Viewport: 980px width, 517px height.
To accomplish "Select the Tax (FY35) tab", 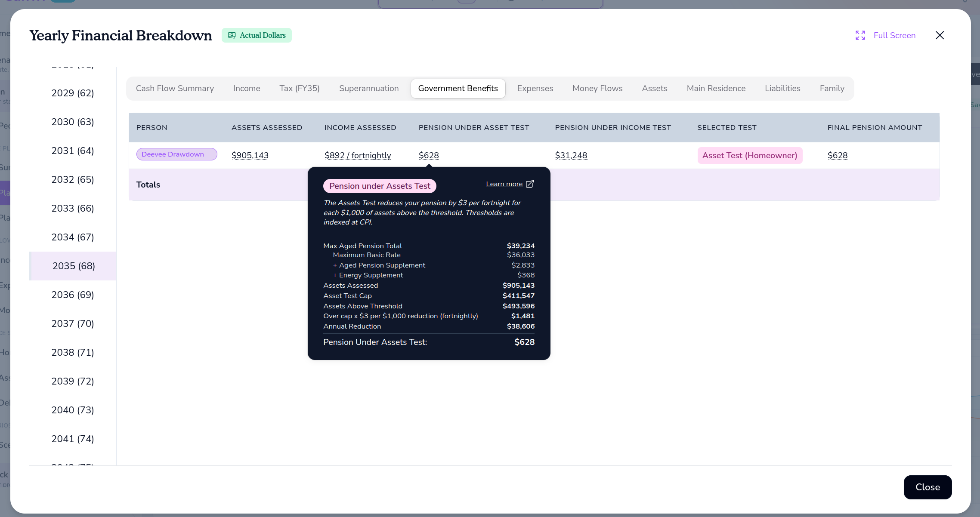I will coord(300,89).
